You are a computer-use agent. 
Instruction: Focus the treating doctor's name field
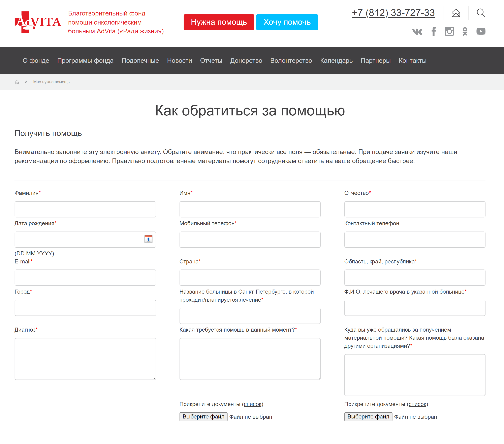[x=415, y=308]
